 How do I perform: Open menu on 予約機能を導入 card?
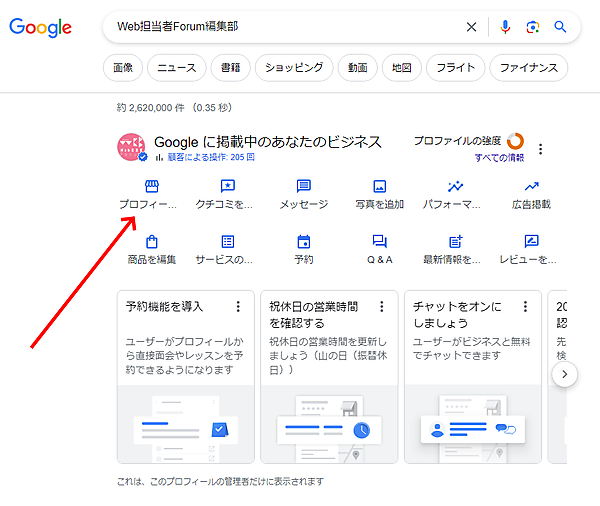(x=238, y=306)
